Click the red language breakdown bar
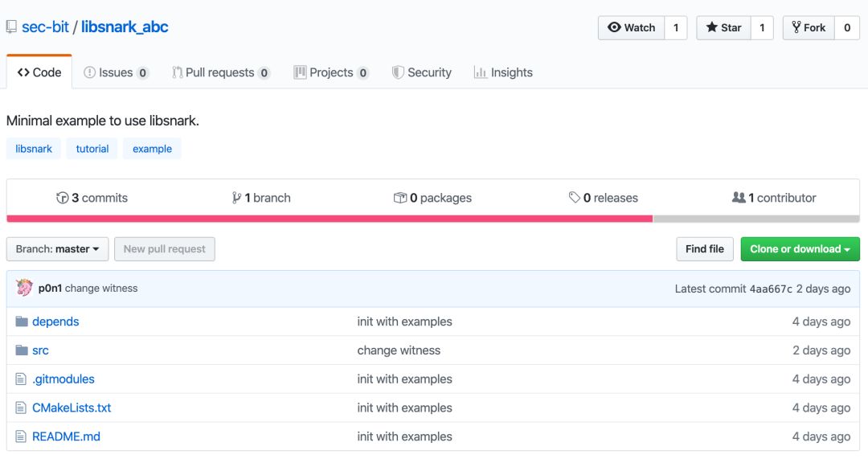868x459 pixels. (x=330, y=219)
